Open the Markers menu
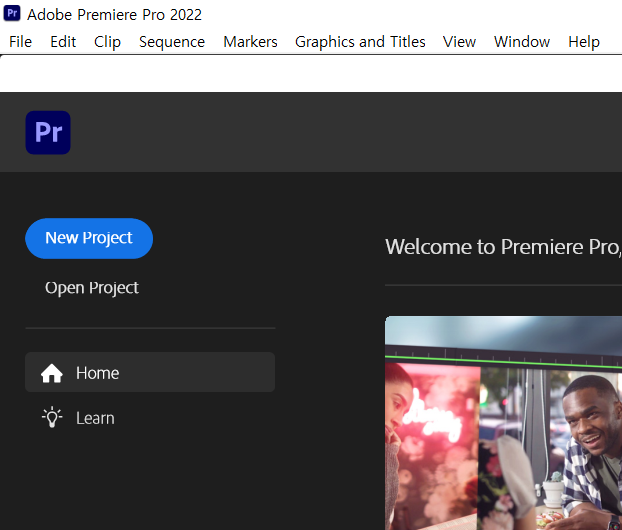This screenshot has width=622, height=530. (x=250, y=42)
